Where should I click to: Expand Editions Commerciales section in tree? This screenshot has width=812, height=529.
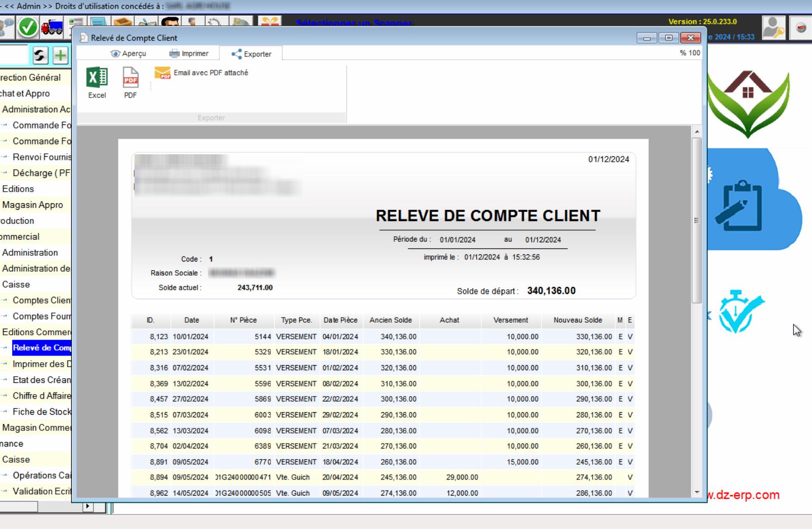coord(36,332)
